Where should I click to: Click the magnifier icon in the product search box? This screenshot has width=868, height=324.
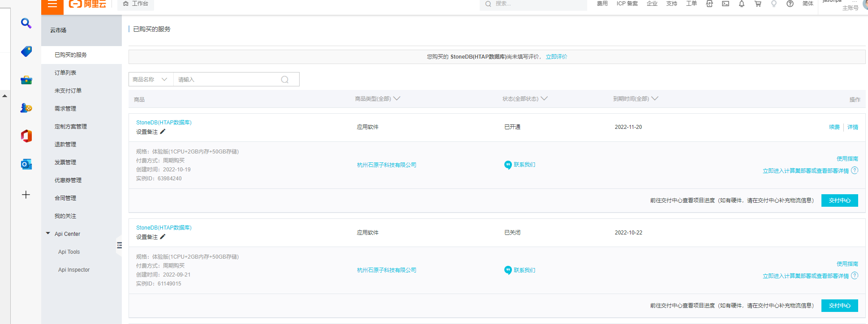pos(285,80)
